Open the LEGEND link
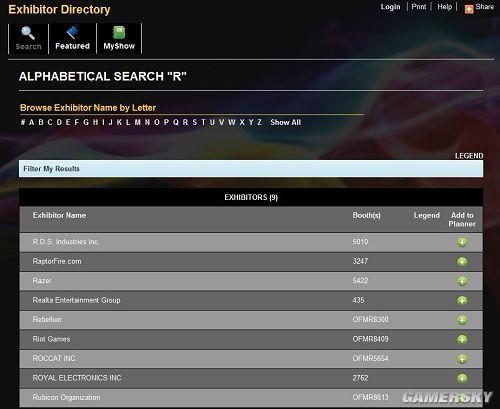This screenshot has width=500, height=409. (469, 156)
